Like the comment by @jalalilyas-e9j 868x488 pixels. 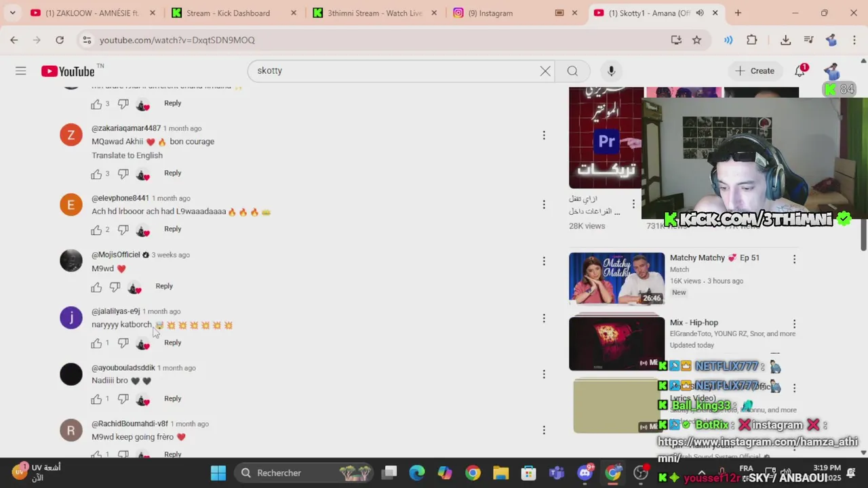tap(96, 344)
